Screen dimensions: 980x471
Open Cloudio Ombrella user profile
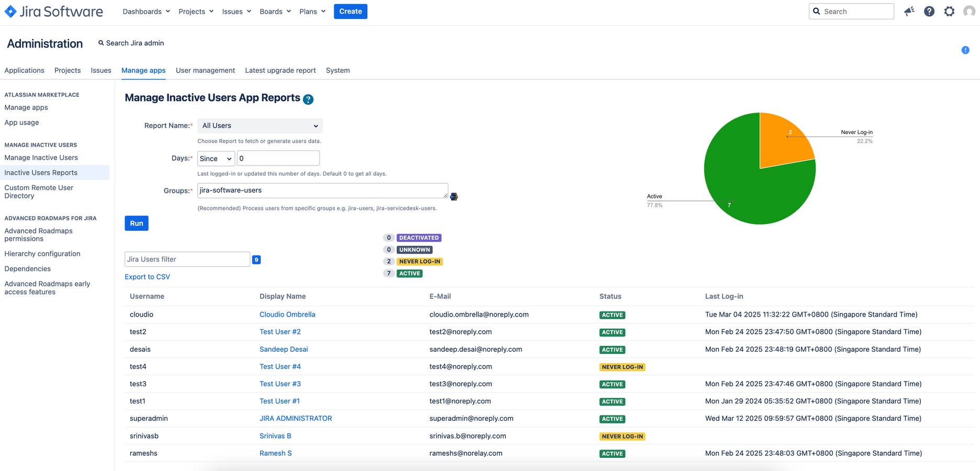coord(287,315)
